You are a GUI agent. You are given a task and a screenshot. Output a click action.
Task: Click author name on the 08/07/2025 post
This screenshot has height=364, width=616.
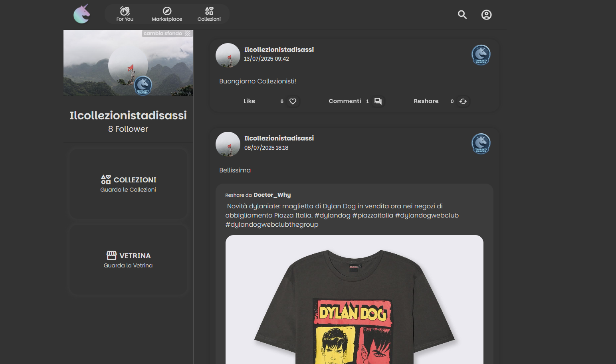click(x=279, y=138)
